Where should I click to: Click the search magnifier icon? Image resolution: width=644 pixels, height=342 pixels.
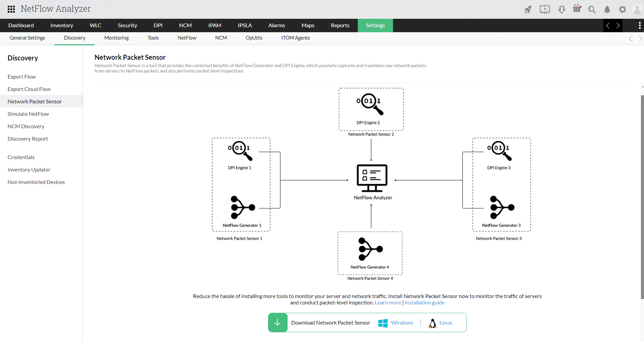tap(592, 9)
